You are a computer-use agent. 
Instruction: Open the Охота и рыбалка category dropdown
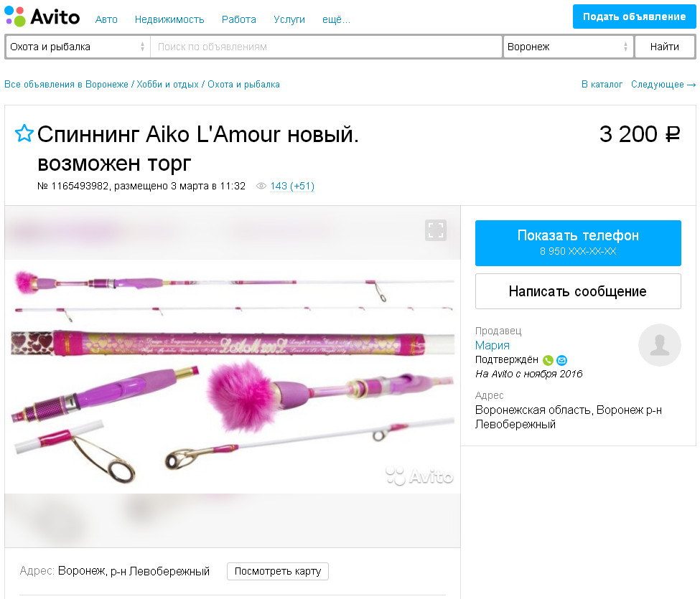click(x=78, y=47)
